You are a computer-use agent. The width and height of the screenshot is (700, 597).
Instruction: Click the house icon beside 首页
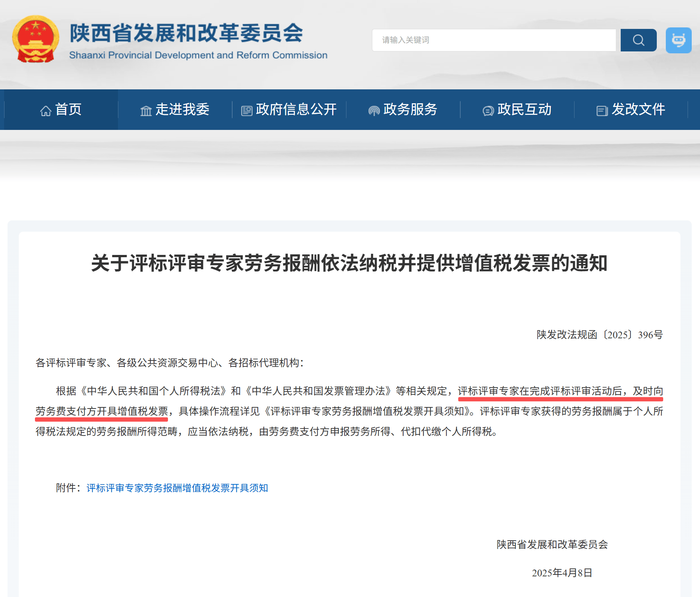[46, 111]
